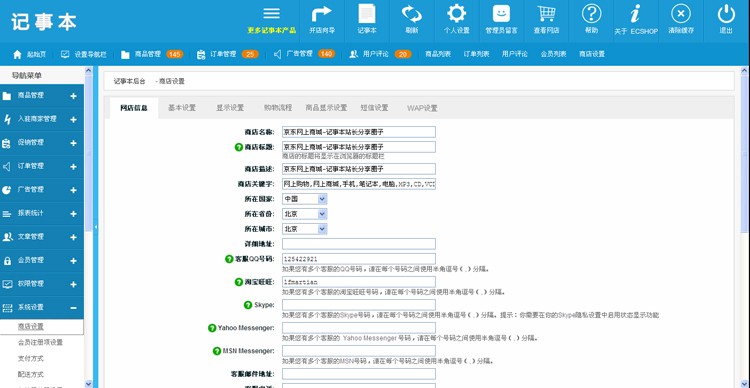The image size is (750, 388).
Task: Click the 退出 power icon
Action: 726,13
